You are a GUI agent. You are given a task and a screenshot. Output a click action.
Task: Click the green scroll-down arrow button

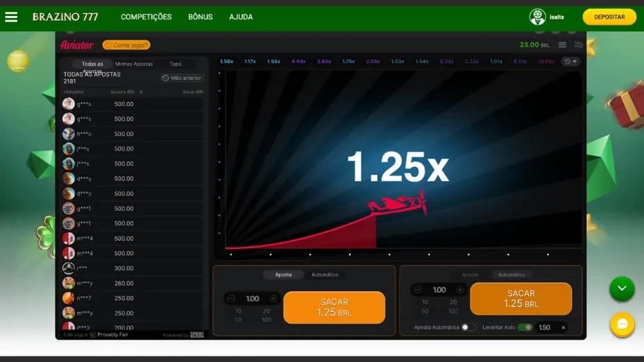622,288
